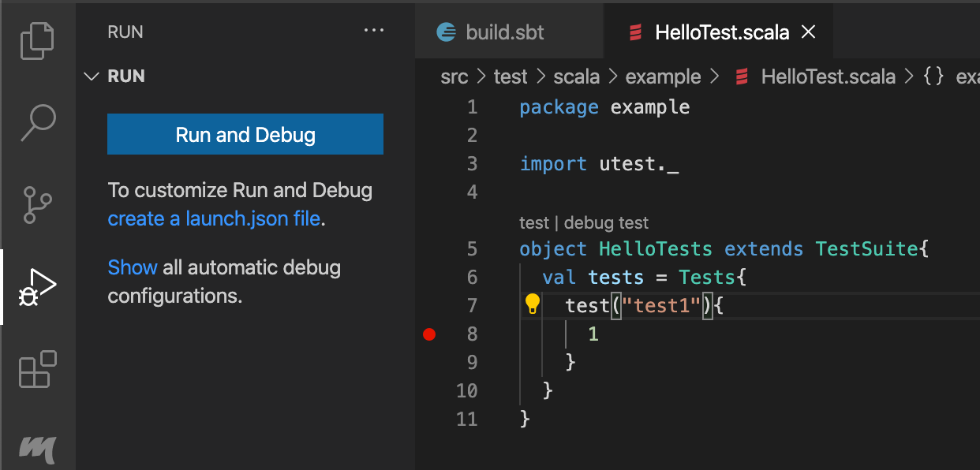The width and height of the screenshot is (980, 470).
Task: Open the Metals extension icon
Action: click(37, 449)
